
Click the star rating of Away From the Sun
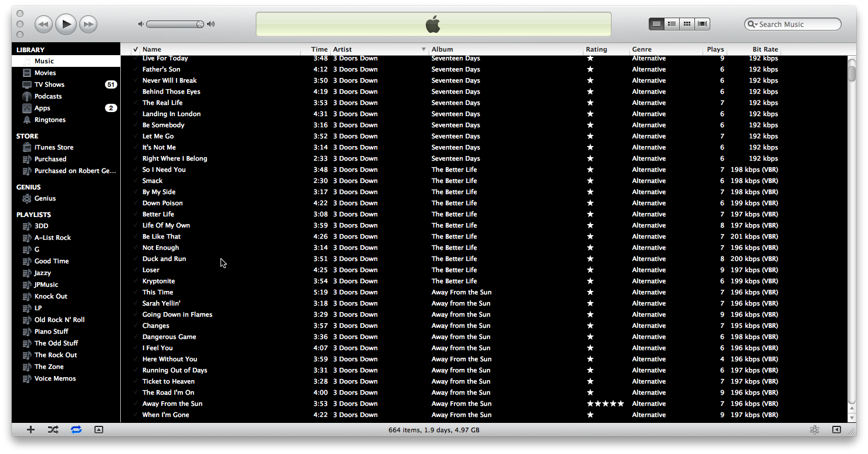point(605,404)
